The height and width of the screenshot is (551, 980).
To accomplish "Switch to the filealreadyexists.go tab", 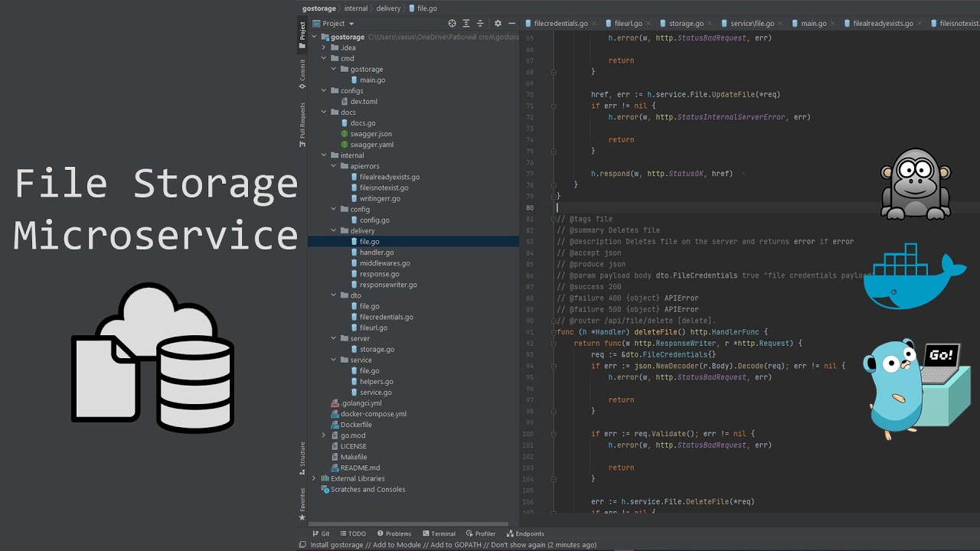I will pos(883,24).
